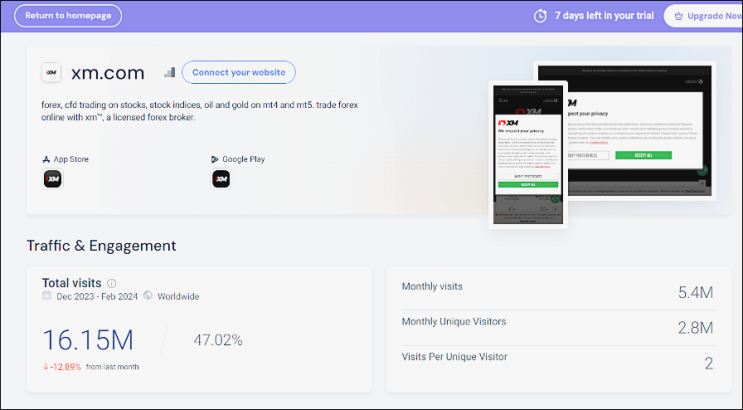This screenshot has width=743, height=410.
Task: Click the Total visits heading
Action: tap(72, 283)
